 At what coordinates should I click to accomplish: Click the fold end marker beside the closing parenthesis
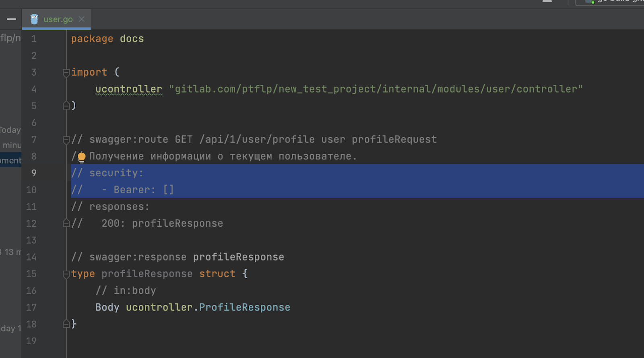(66, 106)
